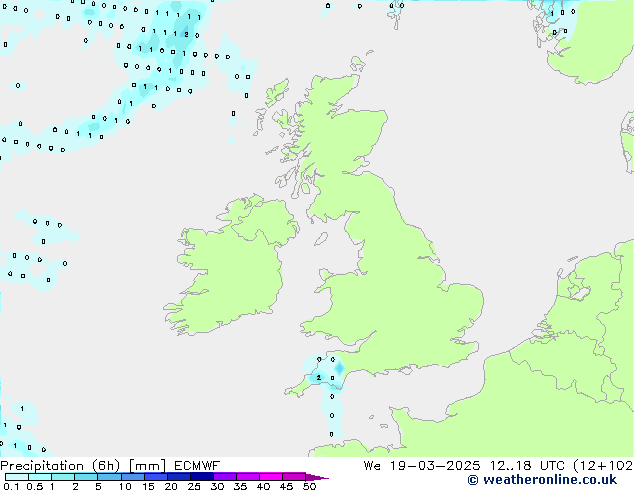Choose the 2–5 mm light blue swatch
The height and width of the screenshot is (490, 634).
point(86,477)
